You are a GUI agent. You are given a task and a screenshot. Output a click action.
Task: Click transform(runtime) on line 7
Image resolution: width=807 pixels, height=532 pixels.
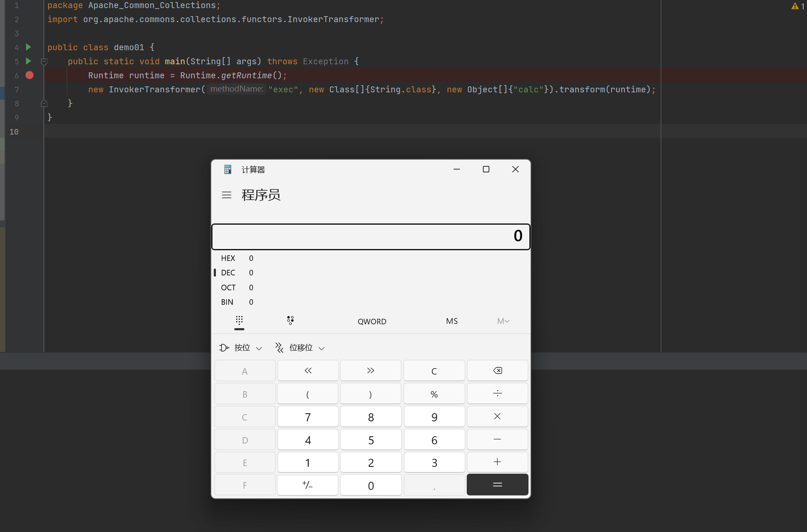(x=605, y=89)
